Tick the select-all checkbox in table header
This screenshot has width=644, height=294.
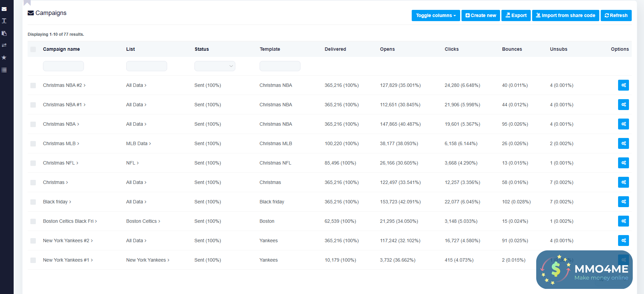[x=33, y=49]
